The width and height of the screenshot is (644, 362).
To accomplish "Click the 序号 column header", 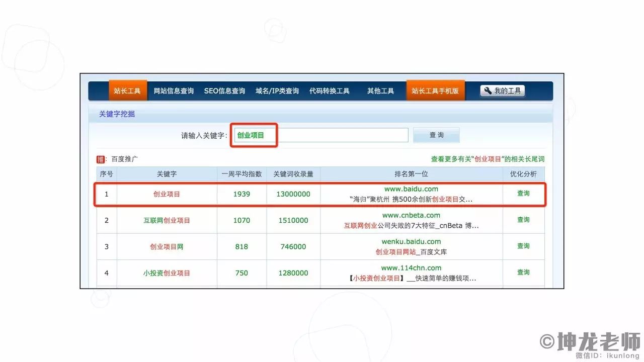I will pyautogui.click(x=107, y=174).
